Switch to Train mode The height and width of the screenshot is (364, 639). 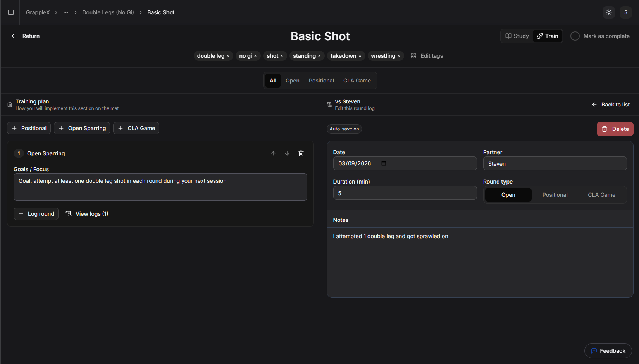tap(548, 36)
